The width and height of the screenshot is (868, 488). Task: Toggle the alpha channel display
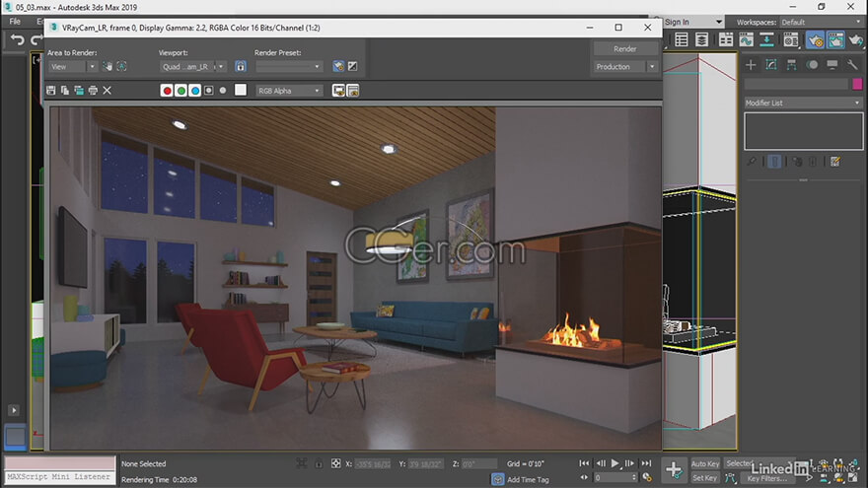click(x=209, y=90)
